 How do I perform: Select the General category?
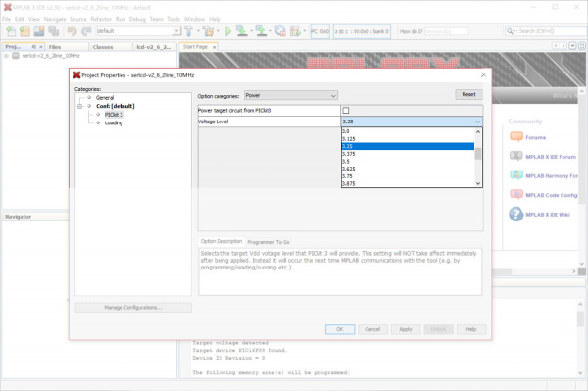(x=105, y=97)
